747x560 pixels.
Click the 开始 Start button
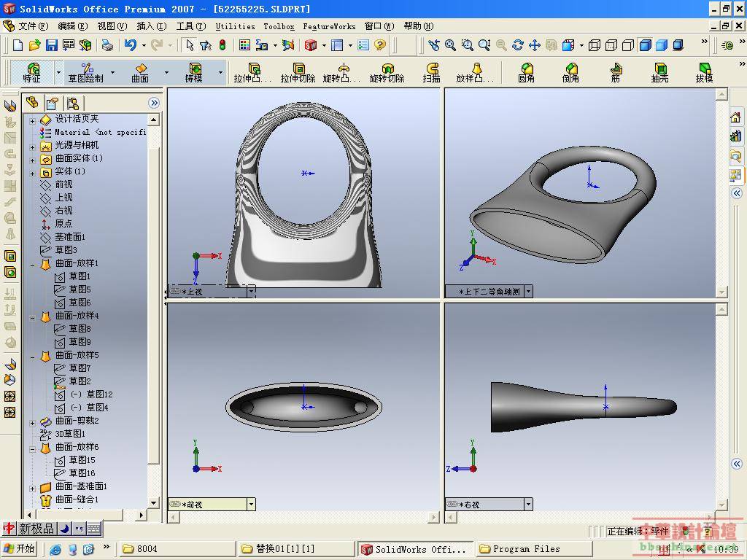click(x=19, y=549)
